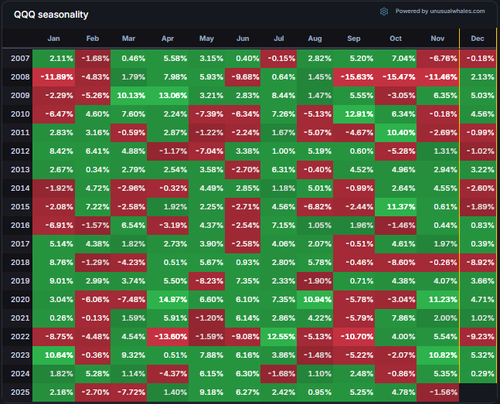Click the Feb column header

tap(93, 39)
